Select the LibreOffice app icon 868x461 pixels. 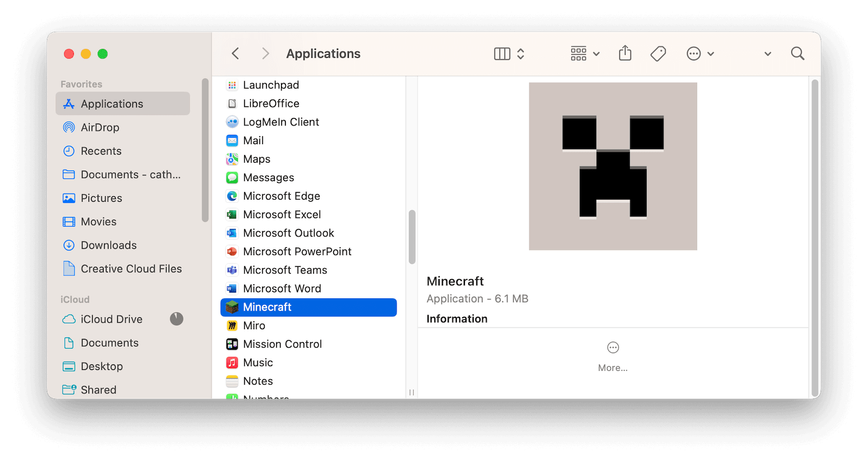click(232, 104)
